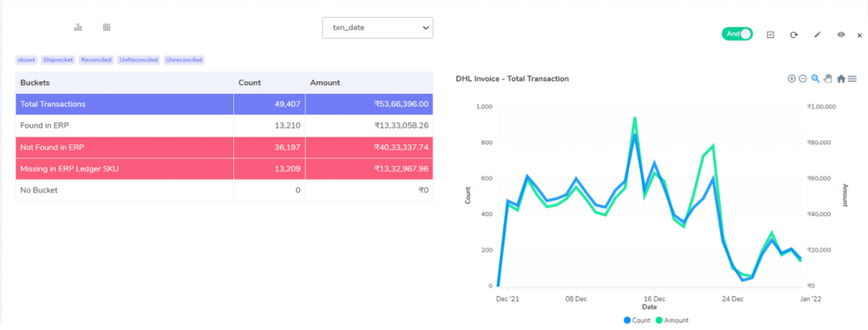868x330 pixels.
Task: Activate the hand panning tool
Action: (828, 79)
